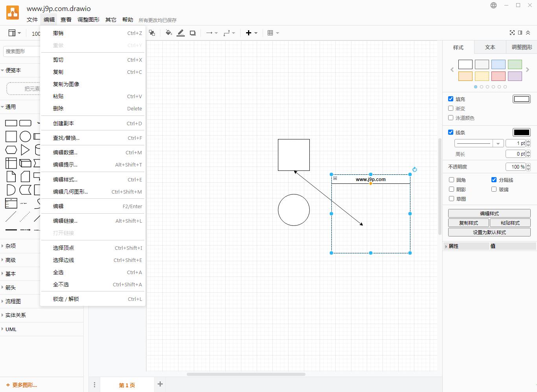Viewport: 537px width, 392px height.
Task: Click the fullscreen toggle icon
Action: click(x=512, y=33)
